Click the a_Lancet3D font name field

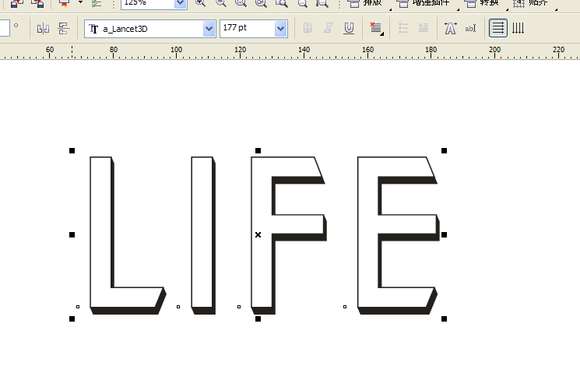(x=144, y=28)
